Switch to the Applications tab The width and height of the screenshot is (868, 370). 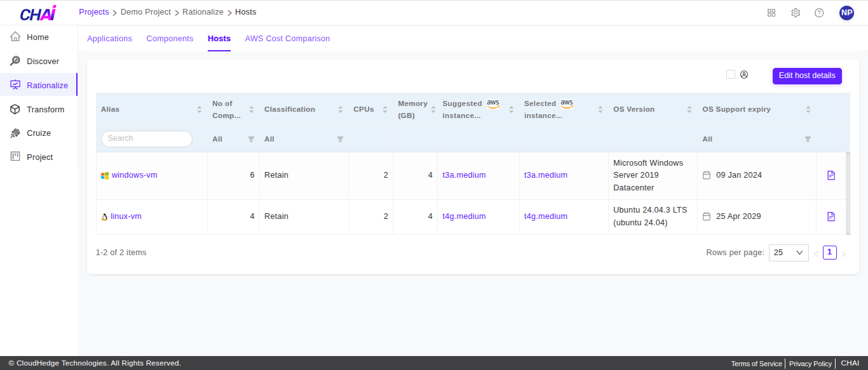point(109,39)
